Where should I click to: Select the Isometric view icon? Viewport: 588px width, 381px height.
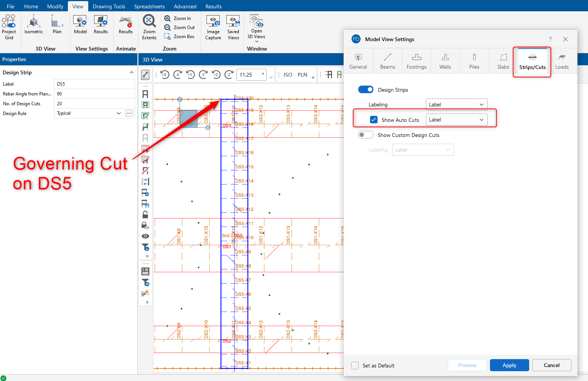coord(33,23)
